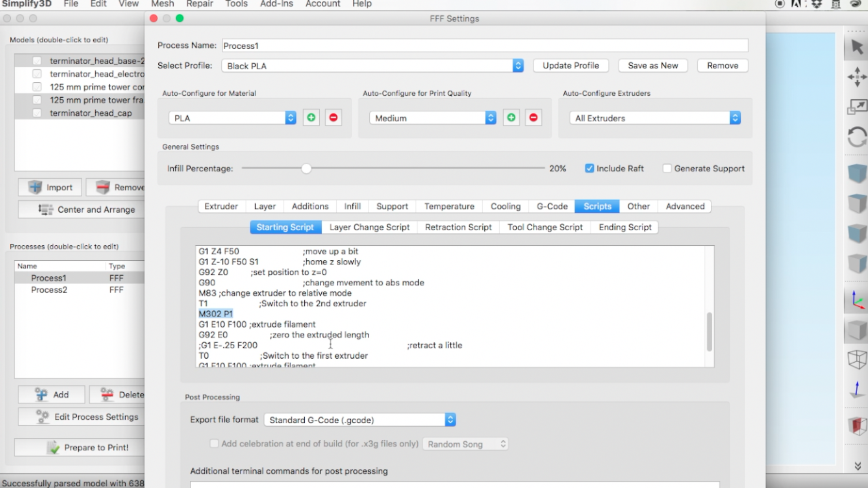The width and height of the screenshot is (868, 488).
Task: Switch to the Advanced tab
Action: click(685, 206)
